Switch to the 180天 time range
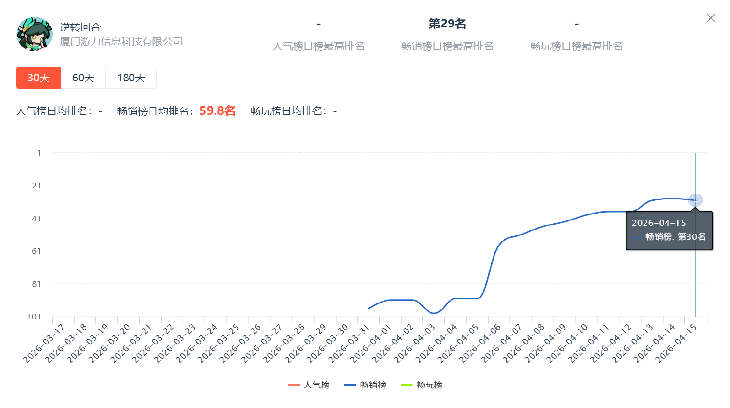 132,78
